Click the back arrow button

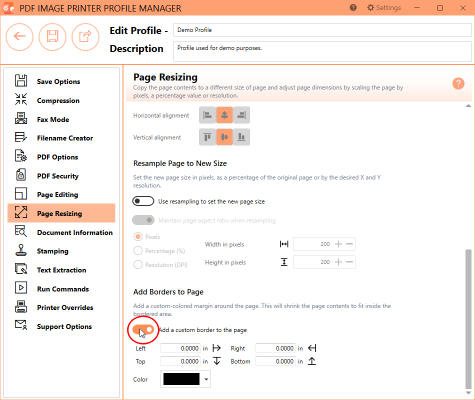19,37
